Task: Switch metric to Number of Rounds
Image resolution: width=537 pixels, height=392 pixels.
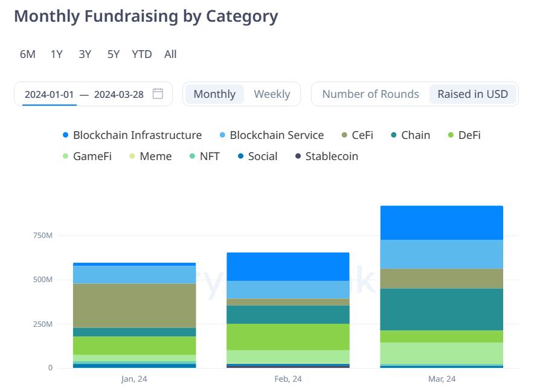Action: click(369, 94)
